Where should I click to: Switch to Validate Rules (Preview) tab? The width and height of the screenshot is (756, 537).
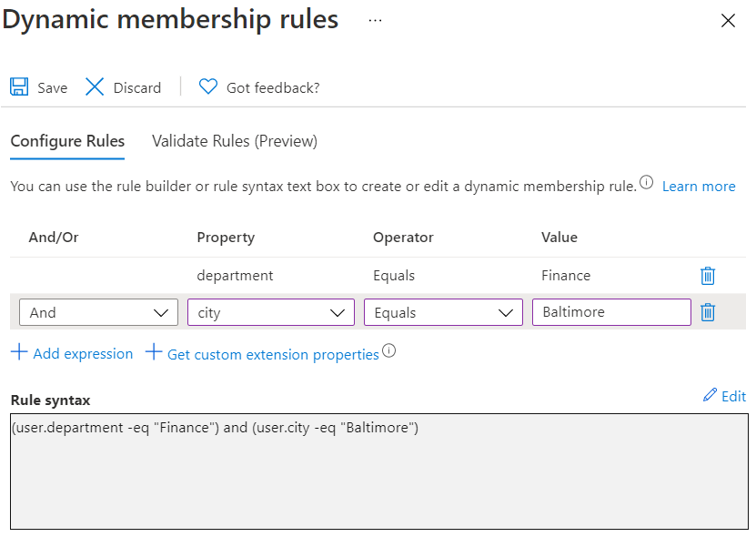(235, 141)
